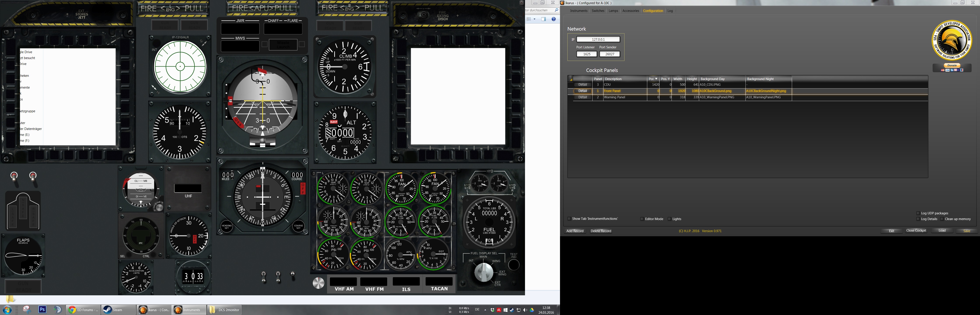Open Detail for the Front Panel row
This screenshot has height=315, width=980.
click(x=583, y=91)
